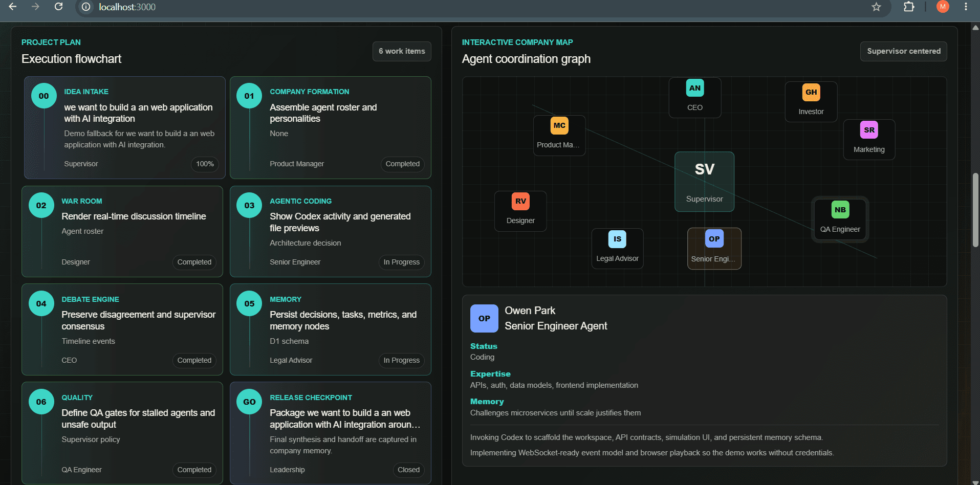Click the Supervisor centered button

904,51
